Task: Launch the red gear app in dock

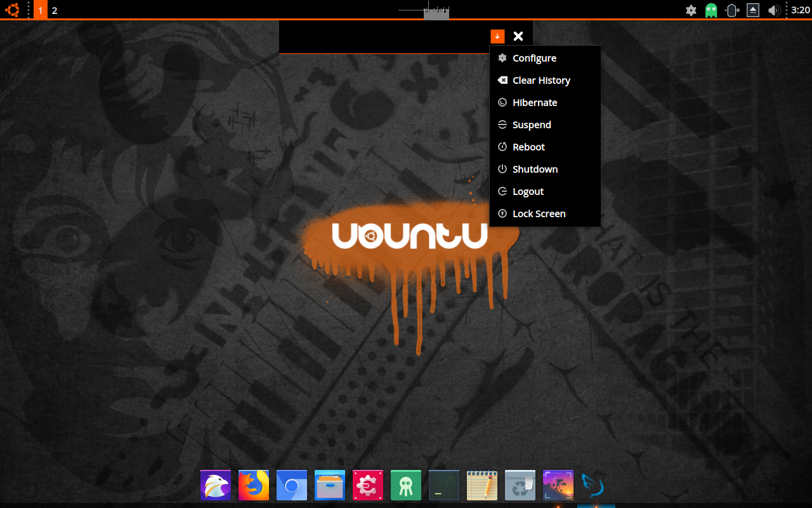Action: (368, 485)
